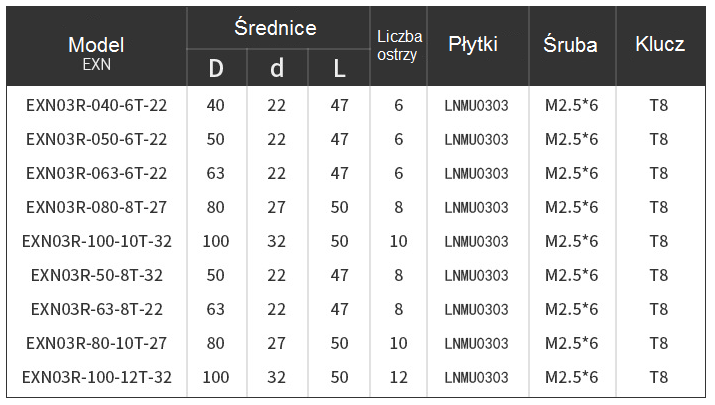Click the Klucz column header
This screenshot has height=405, width=715.
(659, 45)
